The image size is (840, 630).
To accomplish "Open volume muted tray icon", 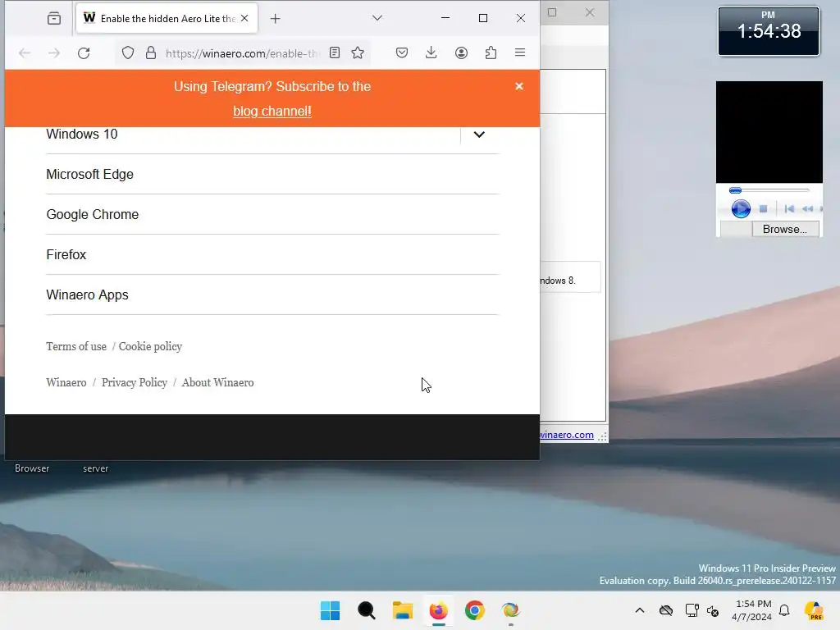I will pyautogui.click(x=713, y=610).
